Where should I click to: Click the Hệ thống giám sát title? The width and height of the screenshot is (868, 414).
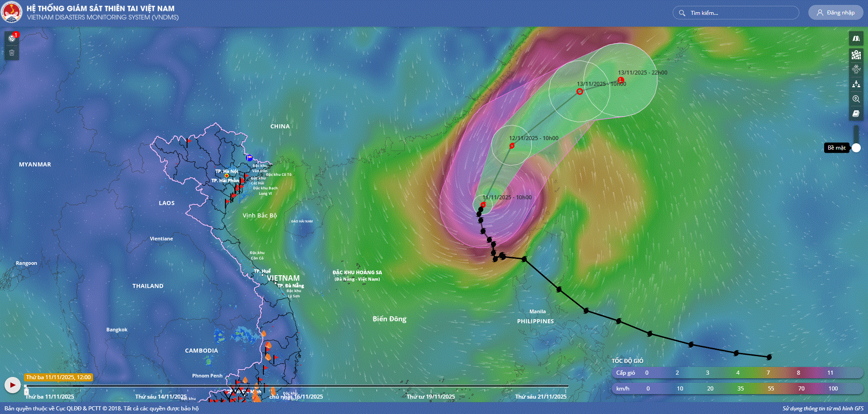(100, 8)
